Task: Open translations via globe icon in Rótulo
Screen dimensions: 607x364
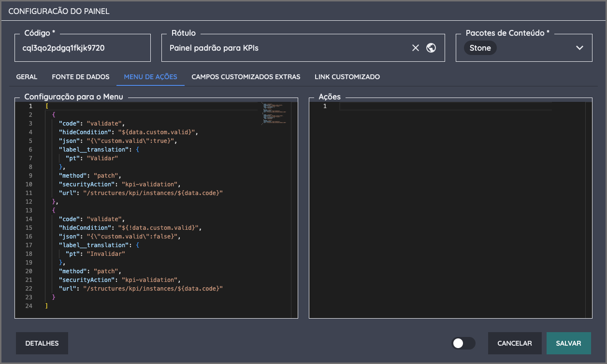Action: (x=431, y=48)
